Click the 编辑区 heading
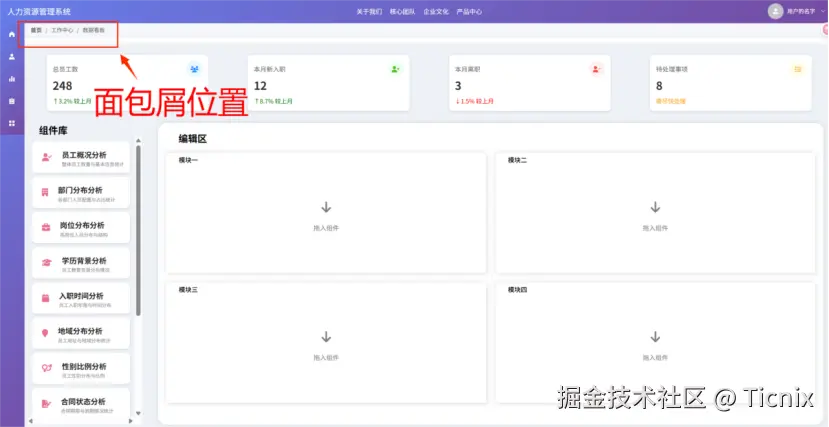 pos(192,139)
